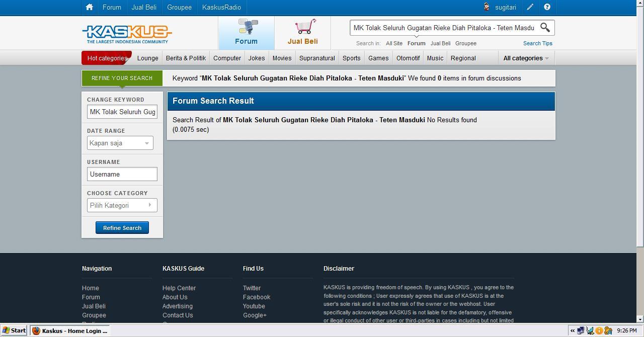Open Twitter link under Find Us
The width and height of the screenshot is (644, 337).
pos(252,288)
